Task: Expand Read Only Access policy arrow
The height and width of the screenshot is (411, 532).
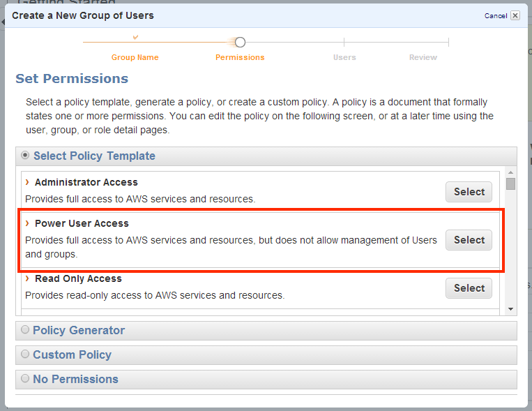Action: click(x=27, y=278)
